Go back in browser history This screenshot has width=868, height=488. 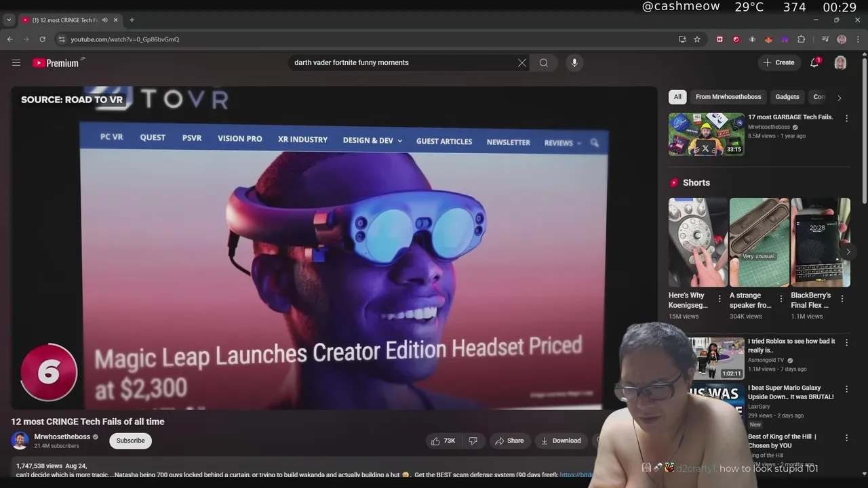point(9,39)
